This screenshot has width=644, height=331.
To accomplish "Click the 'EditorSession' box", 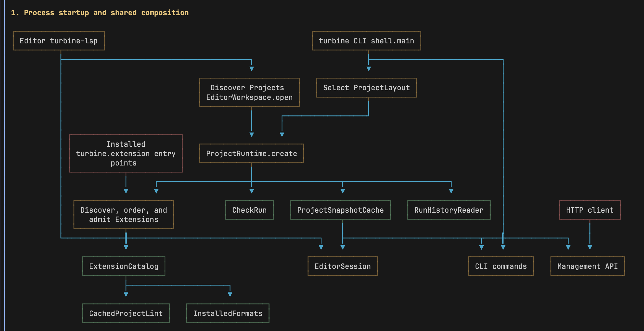I will click(343, 266).
